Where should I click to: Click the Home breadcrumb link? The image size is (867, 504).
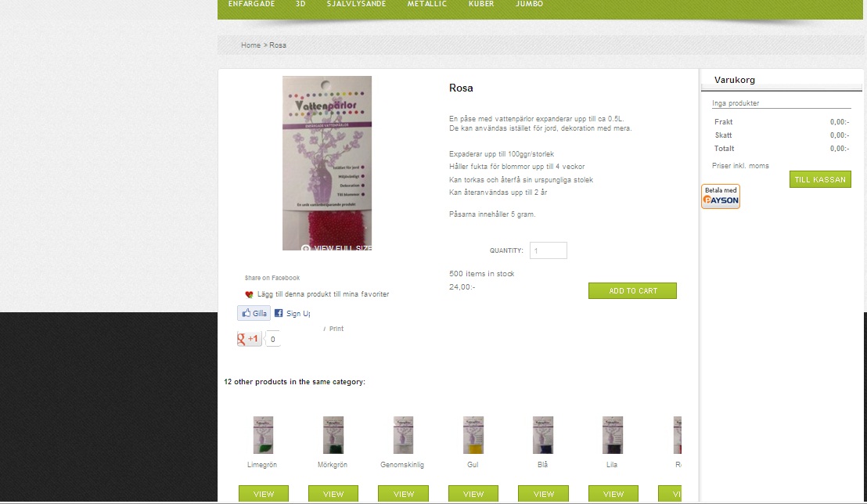[x=250, y=45]
